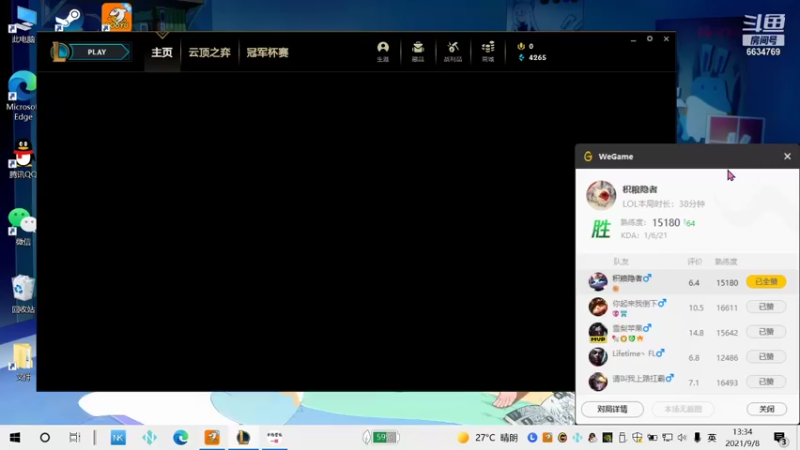The width and height of the screenshot is (800, 450).
Task: Open Edge browser from the taskbar
Action: (180, 437)
